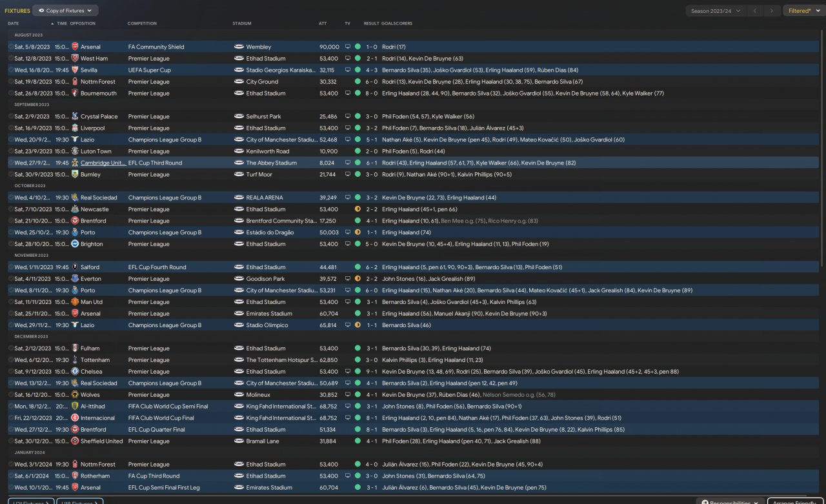Toggle the check circle on the Luton Town row
The image size is (826, 504).
click(10, 152)
